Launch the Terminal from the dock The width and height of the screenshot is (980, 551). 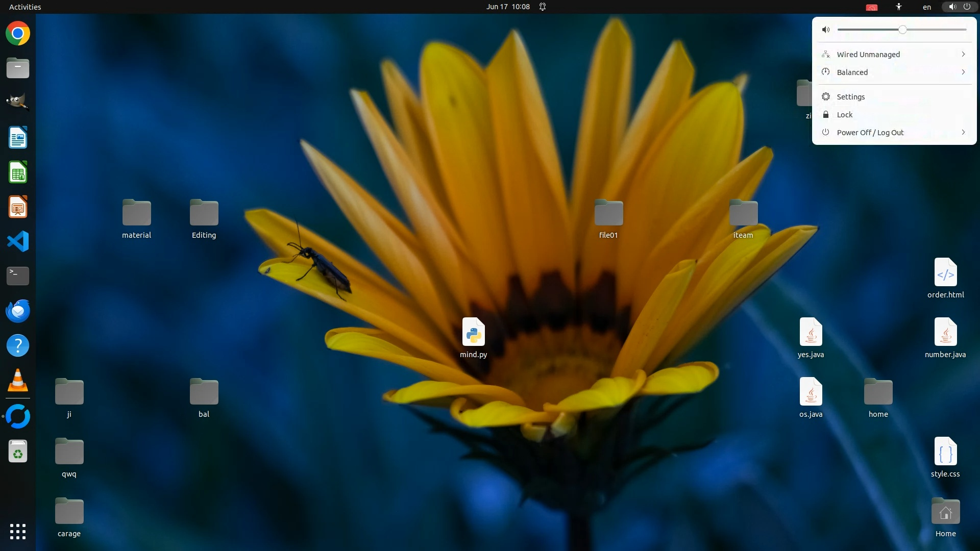click(x=18, y=275)
